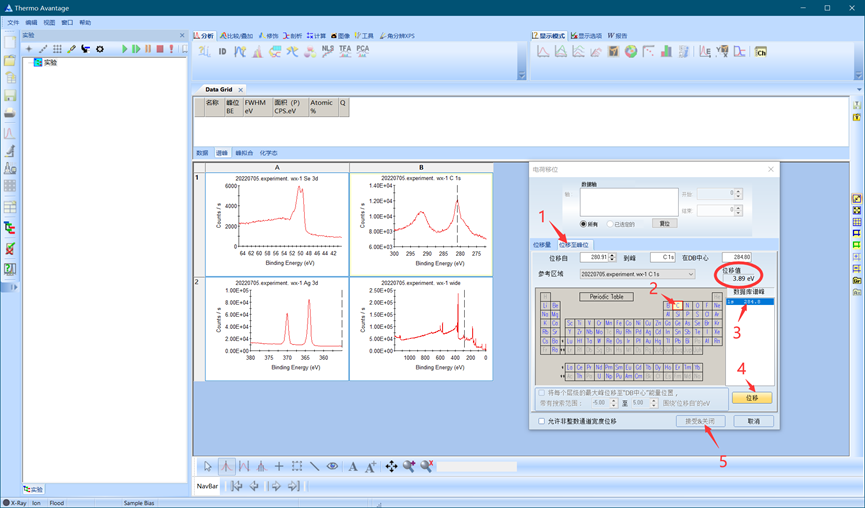This screenshot has width=865, height=508.
Task: Select the four-way move arrows tool
Action: coord(391,466)
